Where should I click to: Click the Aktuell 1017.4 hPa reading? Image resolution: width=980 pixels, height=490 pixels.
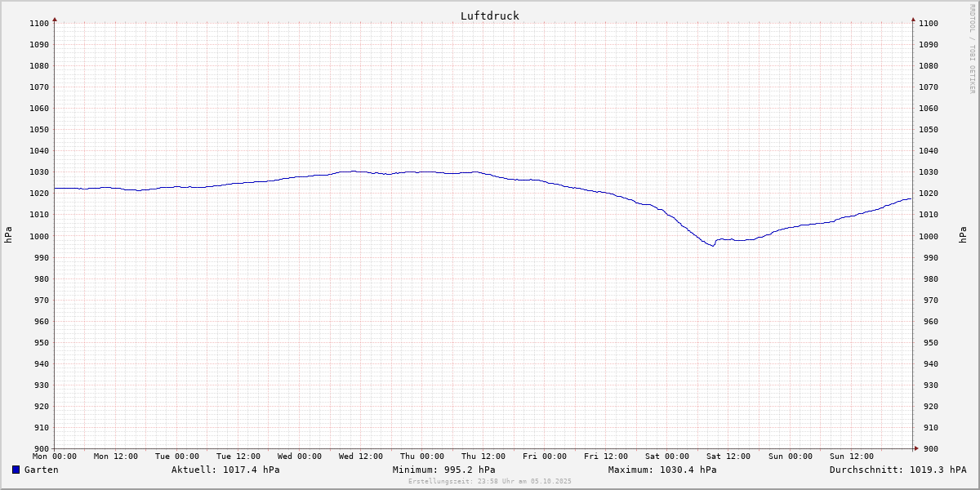225,470
